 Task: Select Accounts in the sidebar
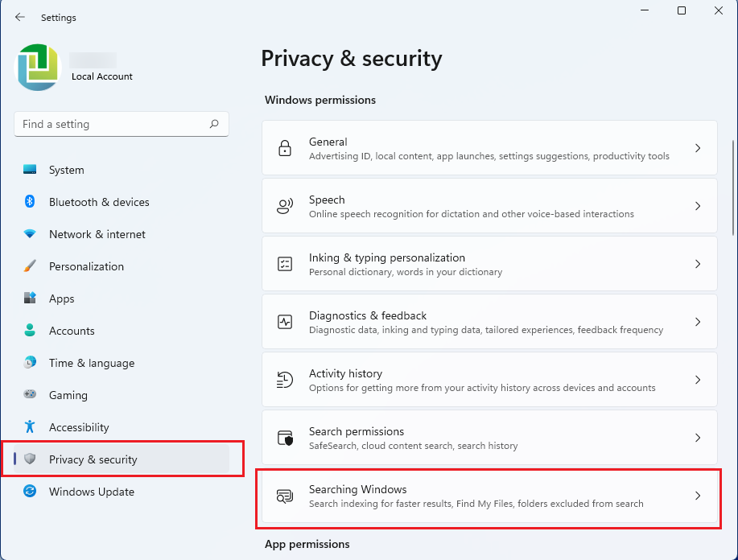tap(122, 331)
